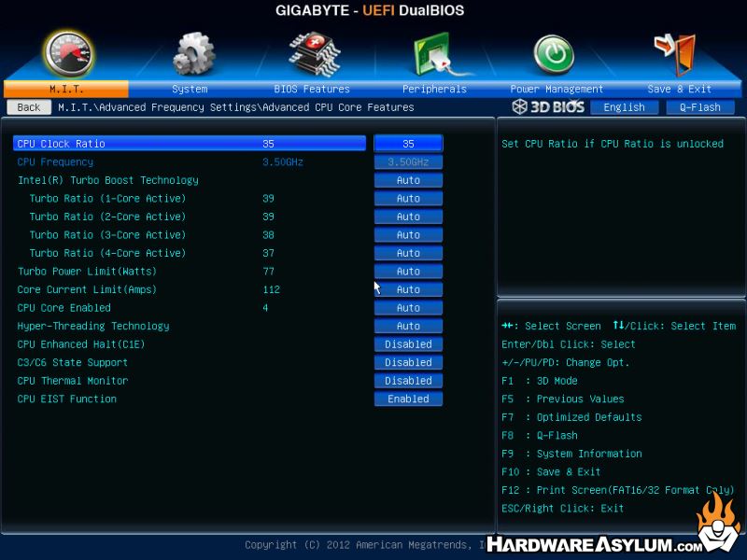Switch to the System tab
Image resolution: width=747 pixels, height=560 pixels.
point(190,89)
